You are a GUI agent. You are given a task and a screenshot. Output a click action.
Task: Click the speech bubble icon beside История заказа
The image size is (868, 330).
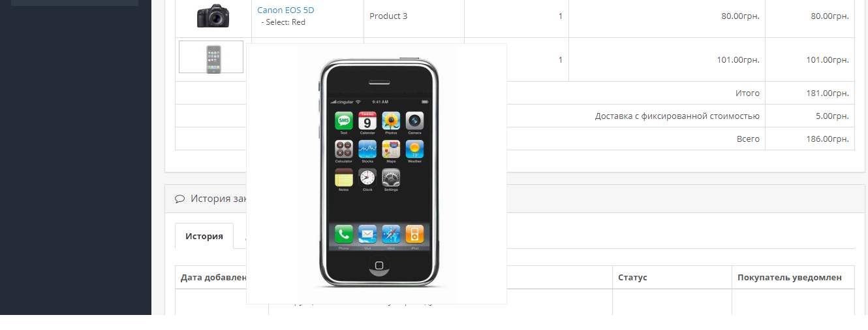click(x=179, y=199)
